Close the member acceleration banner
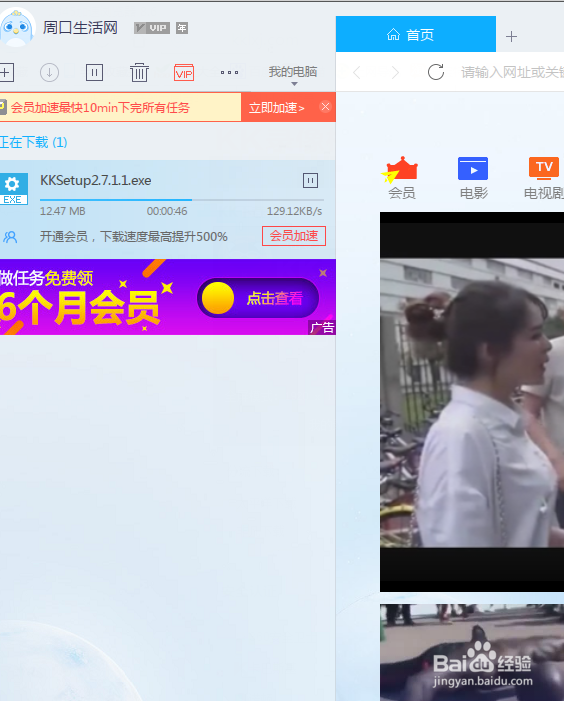 coord(325,107)
